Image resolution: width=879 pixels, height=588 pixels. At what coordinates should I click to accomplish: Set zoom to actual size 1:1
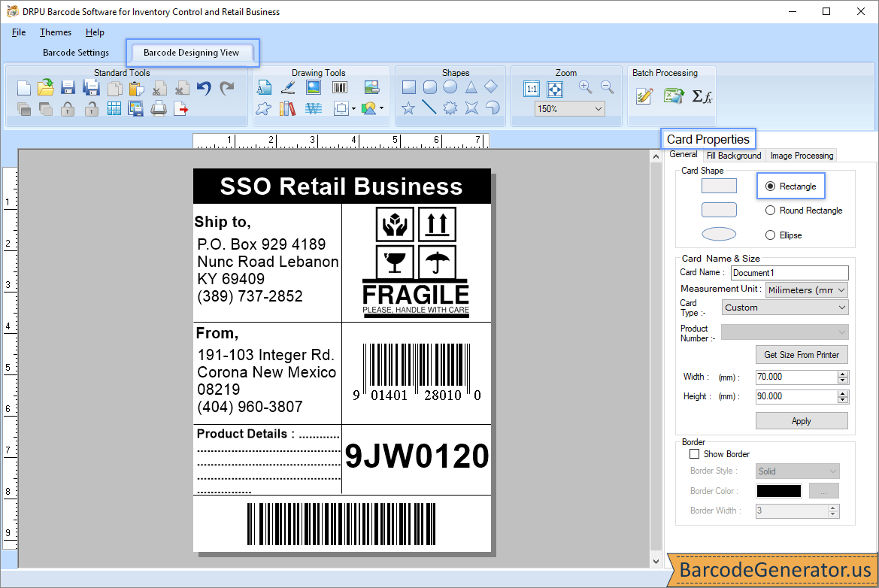pyautogui.click(x=532, y=89)
